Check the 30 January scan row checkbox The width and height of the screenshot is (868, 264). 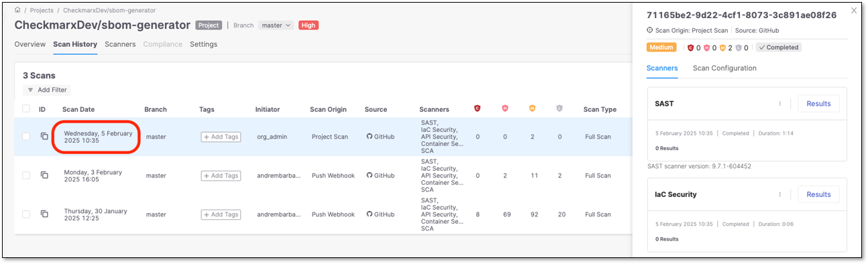point(26,214)
